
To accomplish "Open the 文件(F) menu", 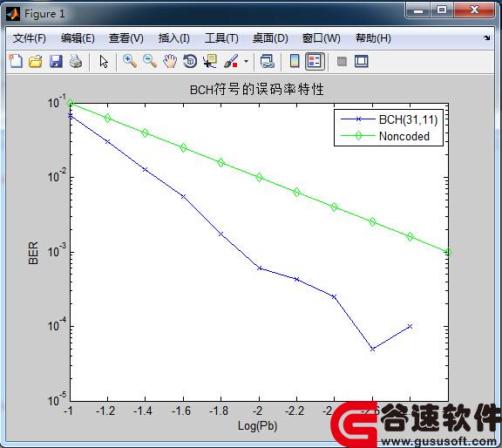I will click(x=29, y=38).
